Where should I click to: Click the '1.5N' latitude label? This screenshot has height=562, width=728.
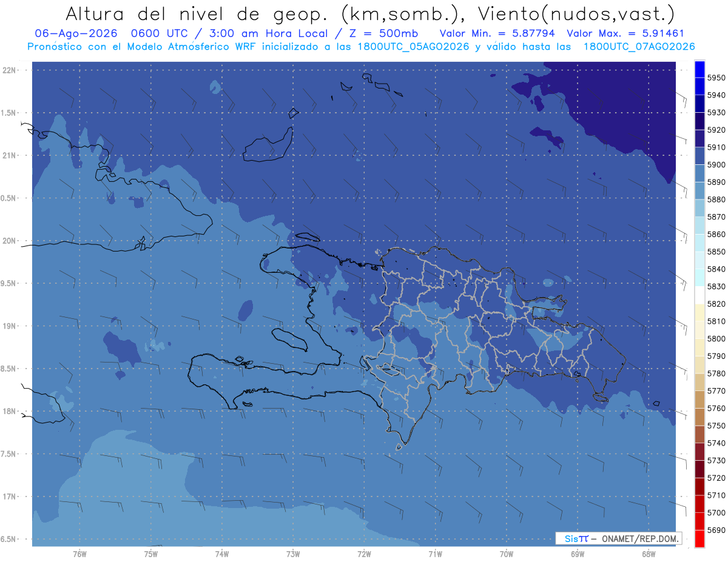tap(9, 113)
